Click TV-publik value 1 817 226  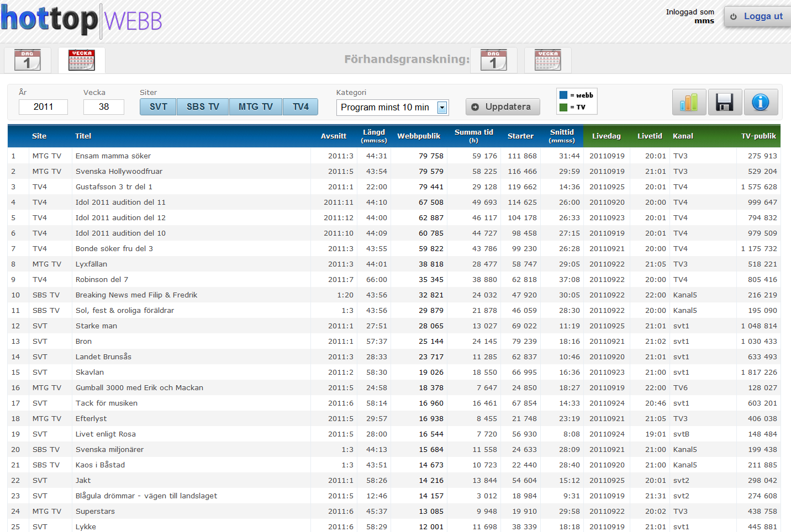click(x=759, y=372)
